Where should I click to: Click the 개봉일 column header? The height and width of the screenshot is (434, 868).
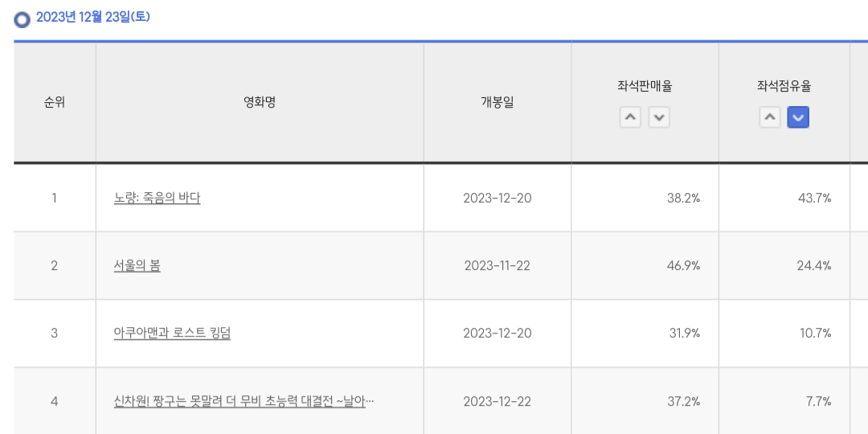[497, 102]
